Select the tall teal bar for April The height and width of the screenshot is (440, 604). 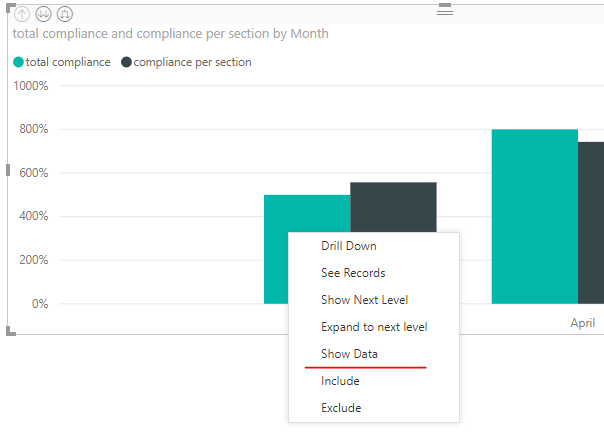(535, 217)
